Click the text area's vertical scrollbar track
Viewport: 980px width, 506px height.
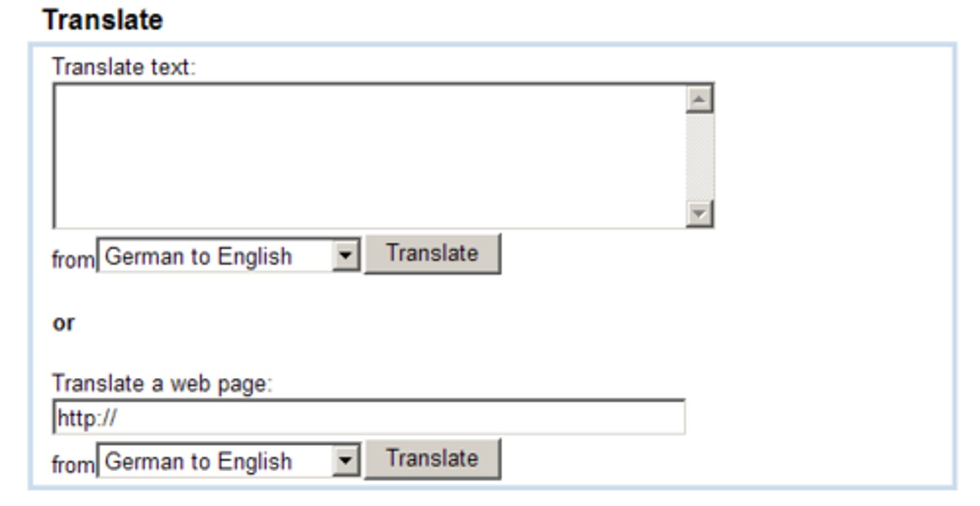pos(699,157)
